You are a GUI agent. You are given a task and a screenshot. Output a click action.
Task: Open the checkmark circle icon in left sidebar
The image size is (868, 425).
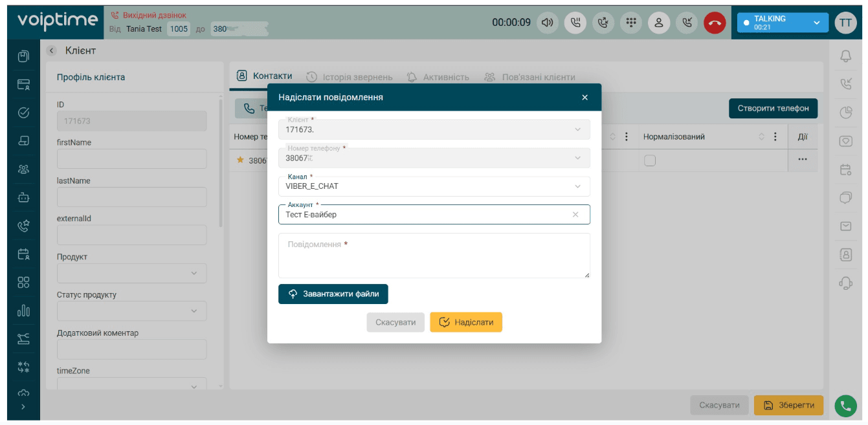[23, 113]
